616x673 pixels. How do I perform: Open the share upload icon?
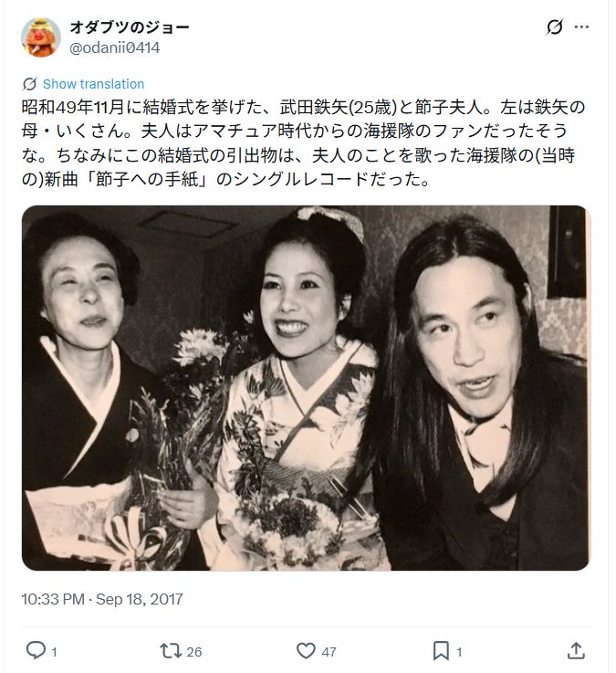576,651
